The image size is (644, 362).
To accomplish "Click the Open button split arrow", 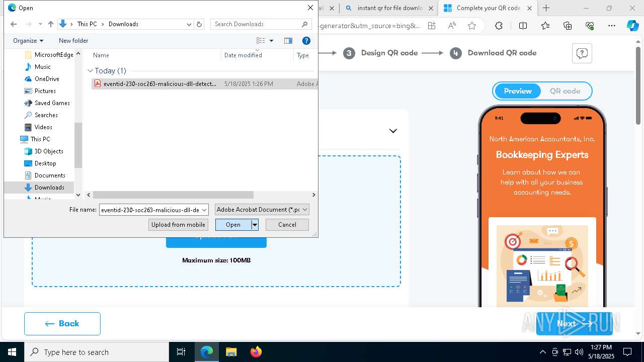I will 255,225.
